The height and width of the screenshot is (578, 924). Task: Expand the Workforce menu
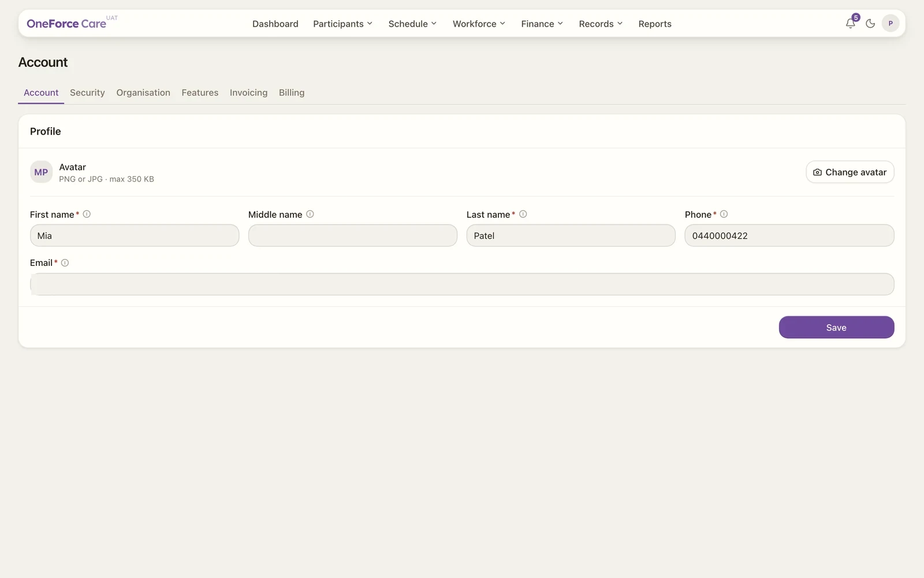click(479, 24)
